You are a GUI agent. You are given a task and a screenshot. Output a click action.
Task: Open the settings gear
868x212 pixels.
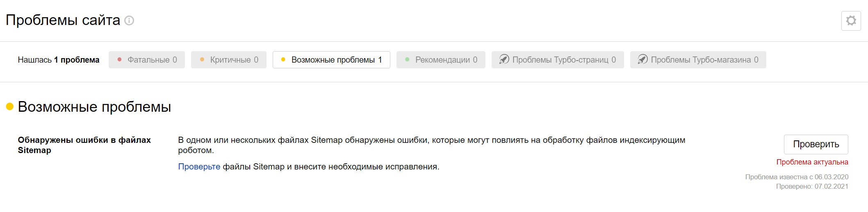coord(851,20)
